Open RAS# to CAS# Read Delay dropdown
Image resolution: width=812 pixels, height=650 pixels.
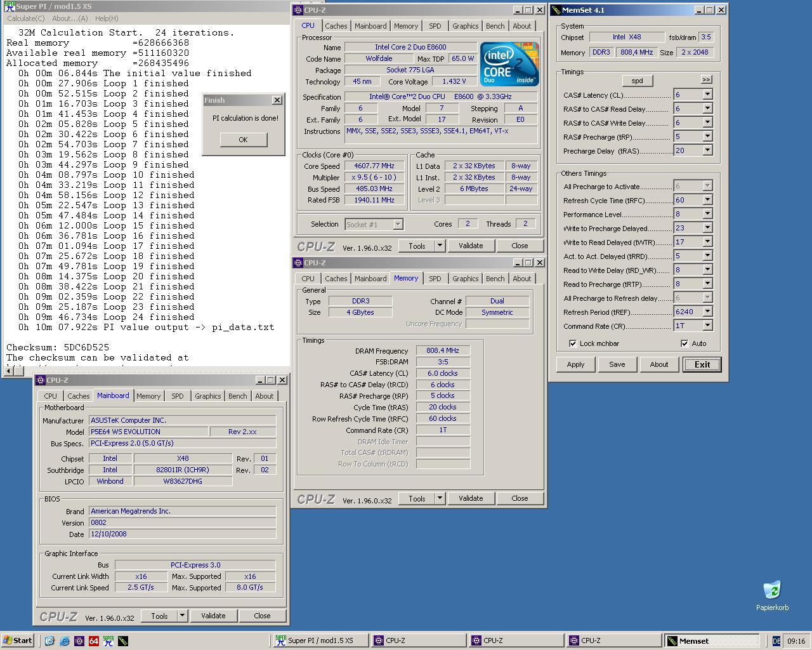click(x=707, y=109)
